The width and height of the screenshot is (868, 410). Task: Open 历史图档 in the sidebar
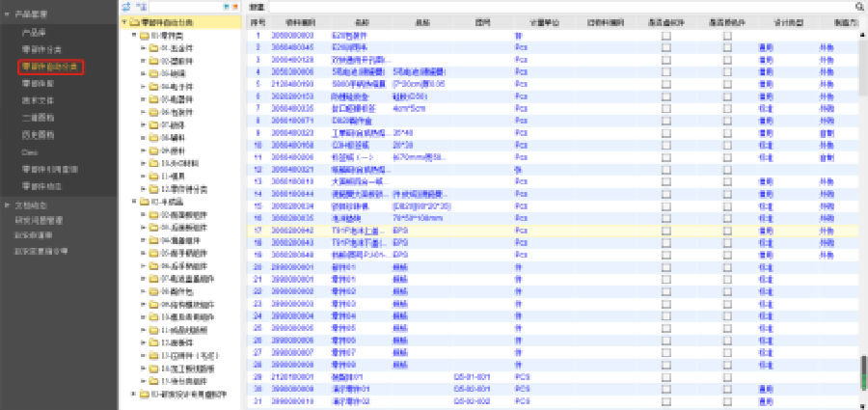point(38,135)
